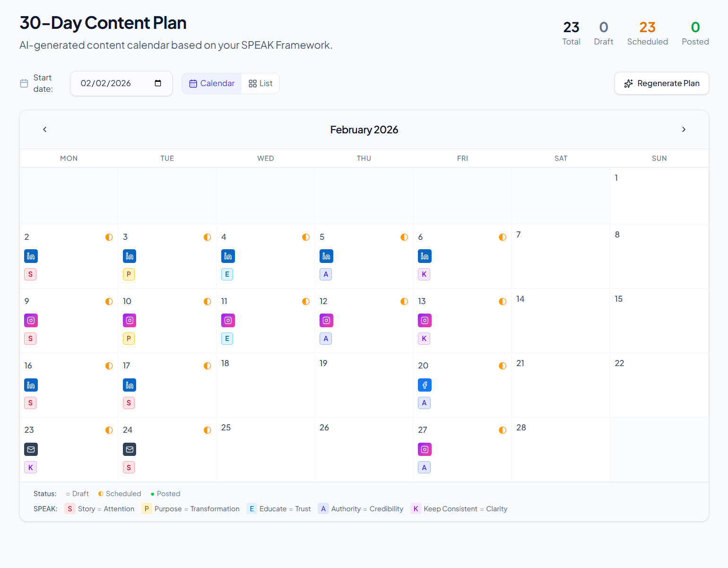Viewport: 728px width, 568px height.
Task: Click the Scheduled status dot on February 24
Action: 207,430
